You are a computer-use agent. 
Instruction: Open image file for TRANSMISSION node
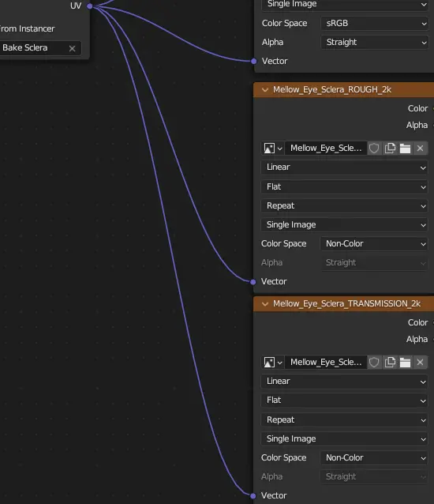point(405,363)
